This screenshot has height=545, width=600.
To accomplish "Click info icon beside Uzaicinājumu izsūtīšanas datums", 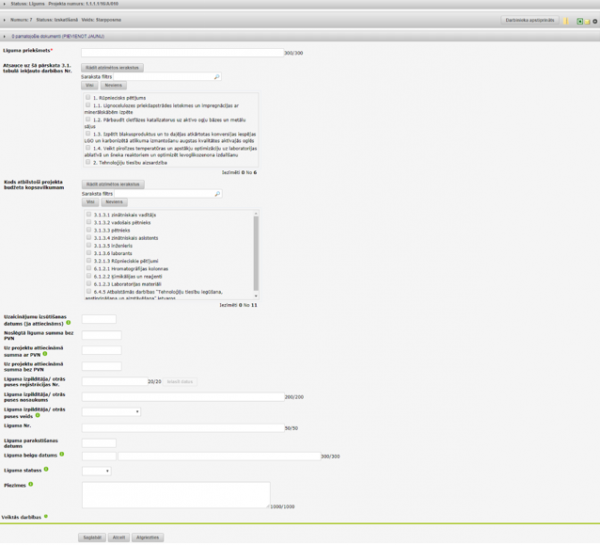I will pos(68,323).
